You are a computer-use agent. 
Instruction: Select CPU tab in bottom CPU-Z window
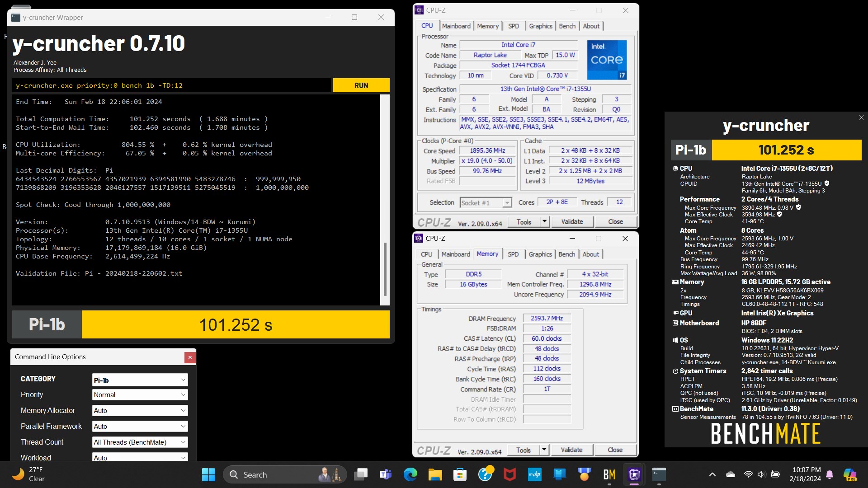pyautogui.click(x=426, y=254)
